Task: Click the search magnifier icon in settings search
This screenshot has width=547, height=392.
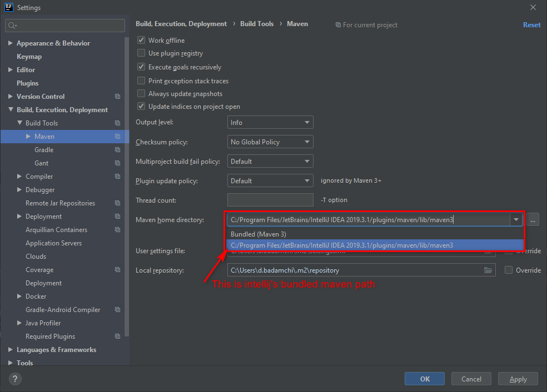Action: (12, 26)
